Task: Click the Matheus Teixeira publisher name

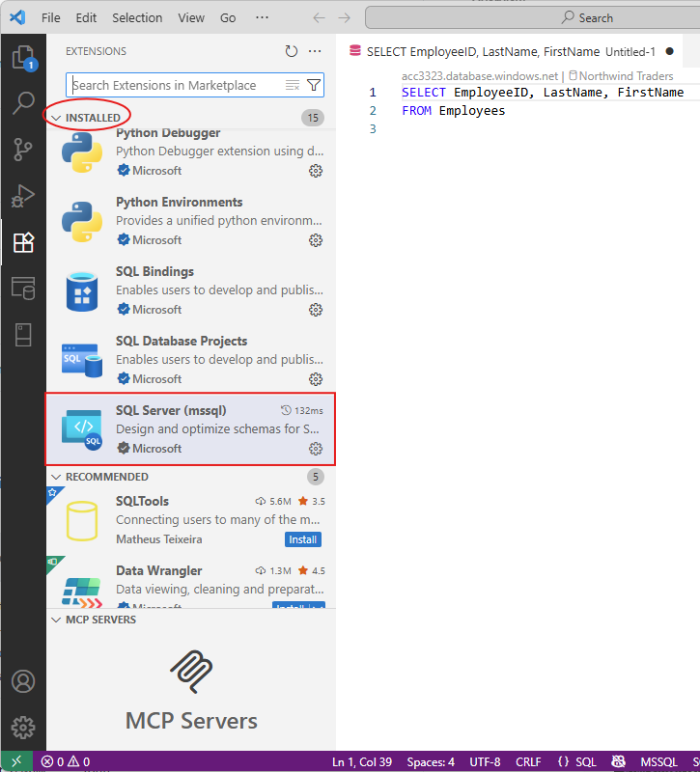Action: click(159, 539)
